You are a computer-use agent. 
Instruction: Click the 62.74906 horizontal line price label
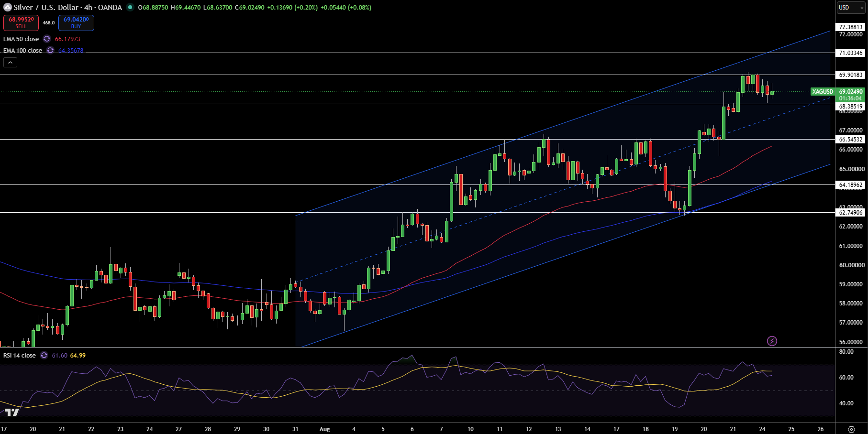(x=851, y=212)
